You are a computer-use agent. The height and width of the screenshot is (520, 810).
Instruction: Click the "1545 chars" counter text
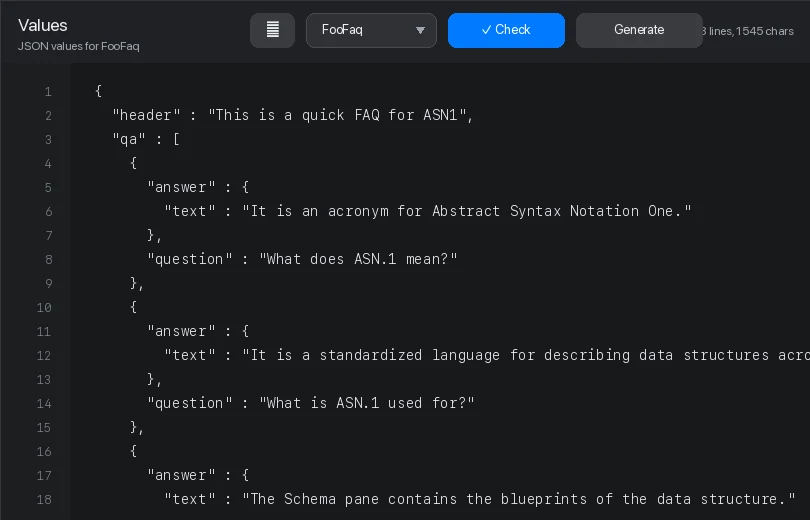[x=765, y=31]
